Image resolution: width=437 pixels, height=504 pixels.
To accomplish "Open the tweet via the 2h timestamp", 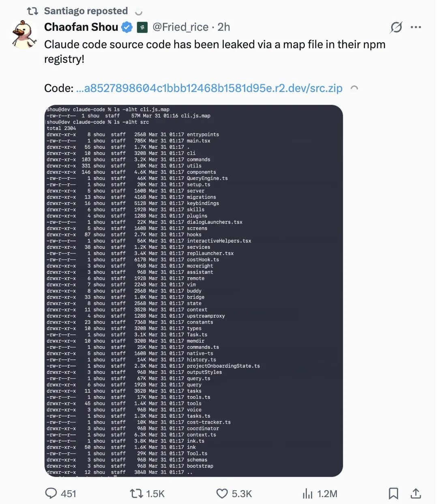I will (224, 27).
